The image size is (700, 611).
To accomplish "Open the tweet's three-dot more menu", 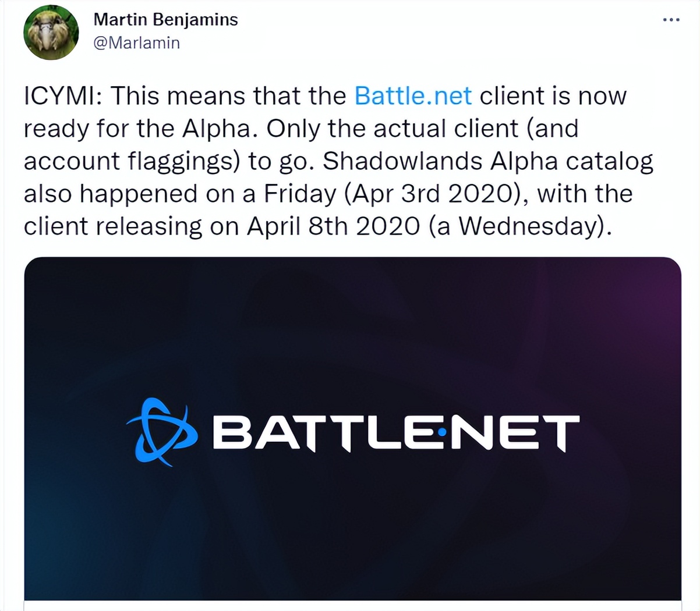I will point(671,20).
